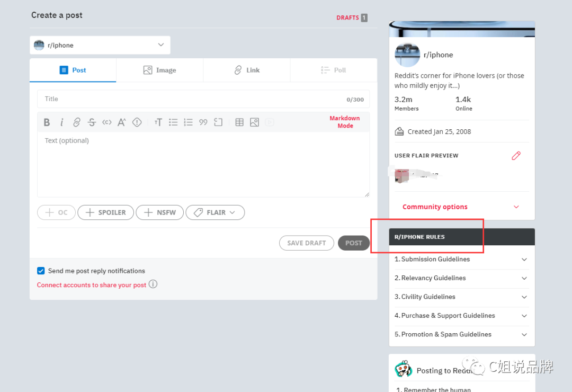Insert a quote block
The width and height of the screenshot is (572, 392).
[203, 122]
